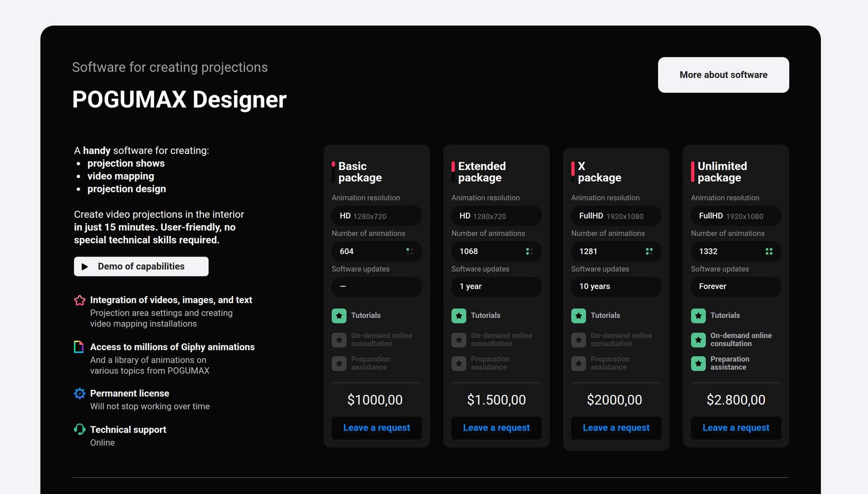The height and width of the screenshot is (494, 868).
Task: Click the Permanent license feature title
Action: [x=130, y=393]
